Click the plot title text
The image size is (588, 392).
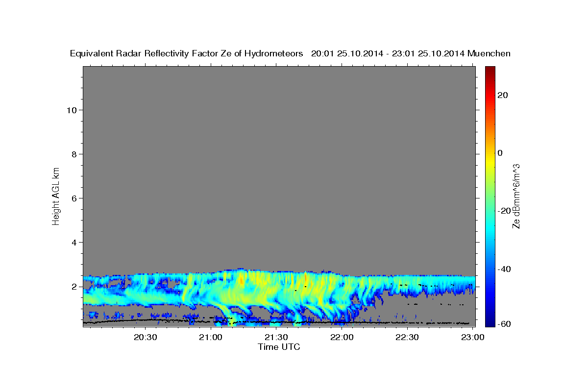(x=291, y=53)
